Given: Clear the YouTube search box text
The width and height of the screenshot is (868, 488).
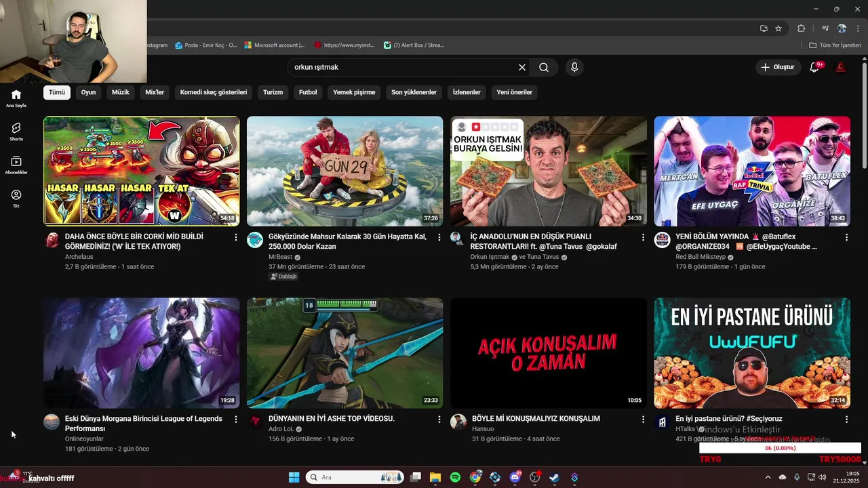Looking at the screenshot, I should pyautogui.click(x=522, y=67).
